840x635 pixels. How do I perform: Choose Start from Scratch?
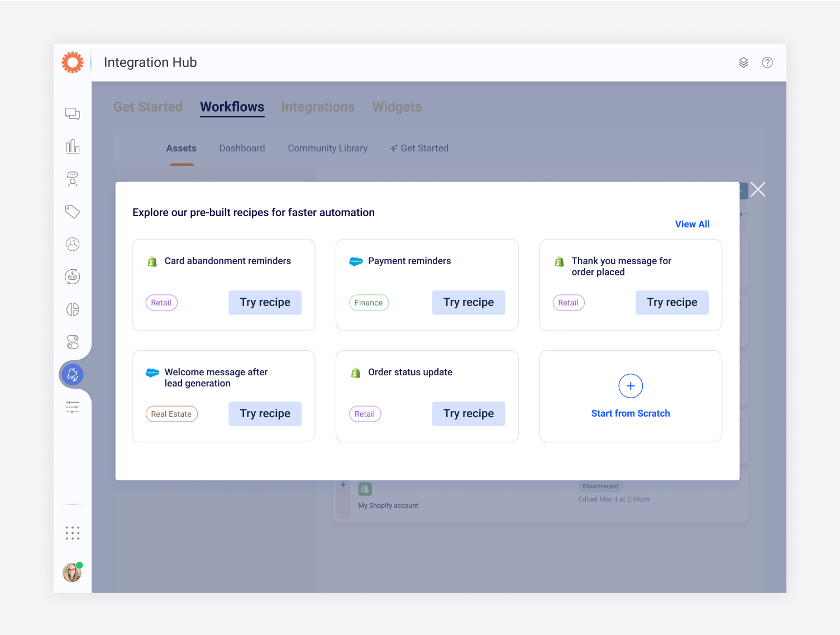pos(630,397)
